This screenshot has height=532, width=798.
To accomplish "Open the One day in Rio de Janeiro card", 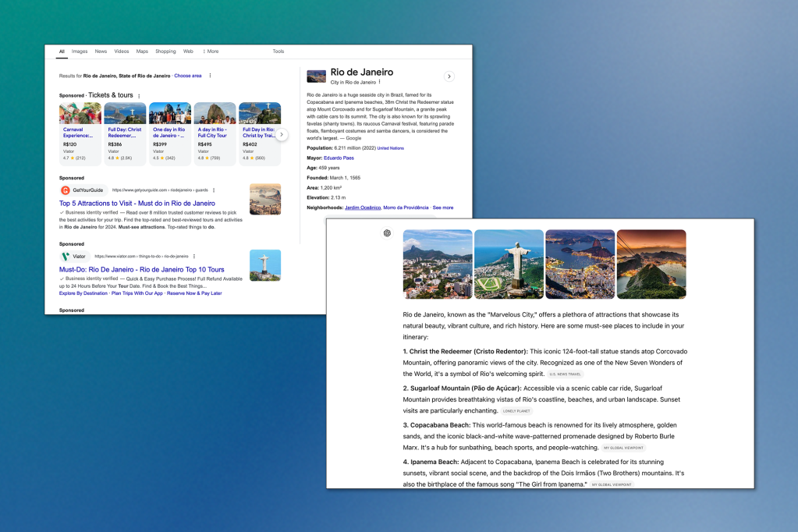I will [x=170, y=133].
